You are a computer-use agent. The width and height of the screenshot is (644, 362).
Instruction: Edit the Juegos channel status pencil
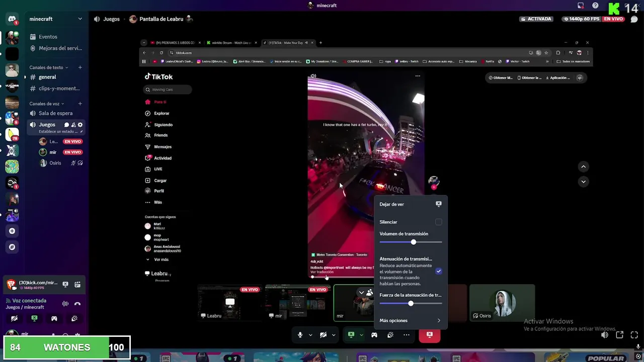(82, 132)
